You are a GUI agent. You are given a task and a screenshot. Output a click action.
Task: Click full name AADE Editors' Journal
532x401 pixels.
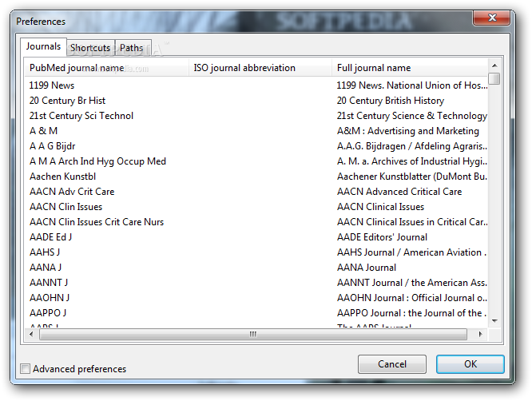pos(382,237)
